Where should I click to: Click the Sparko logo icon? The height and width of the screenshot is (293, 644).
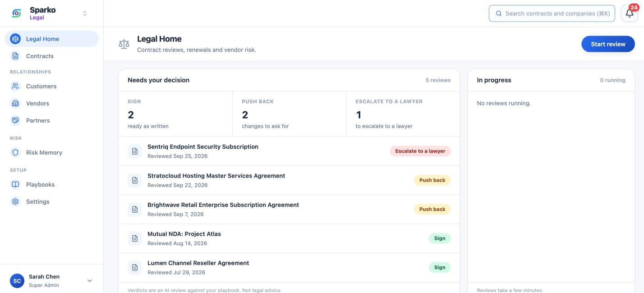pyautogui.click(x=17, y=14)
